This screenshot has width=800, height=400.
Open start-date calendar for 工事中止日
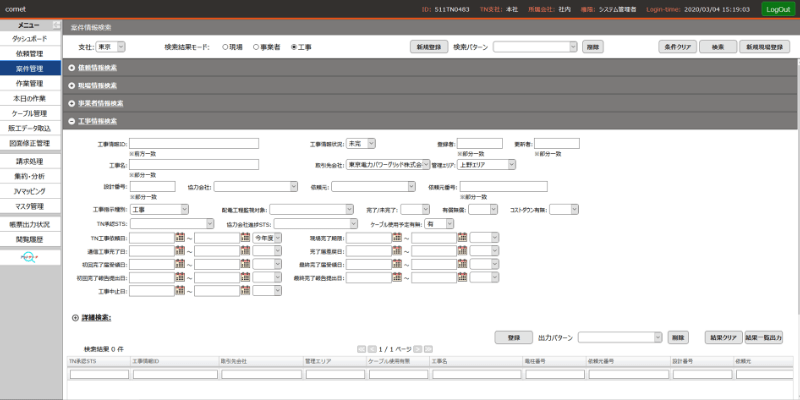(x=180, y=290)
